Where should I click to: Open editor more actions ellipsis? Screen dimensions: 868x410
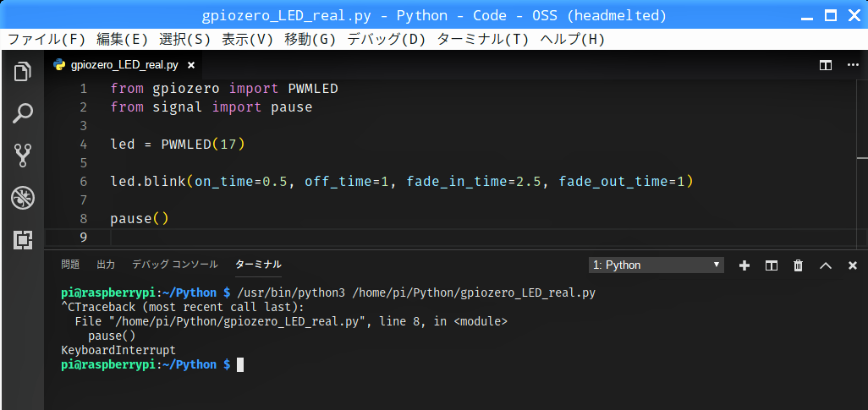[853, 65]
